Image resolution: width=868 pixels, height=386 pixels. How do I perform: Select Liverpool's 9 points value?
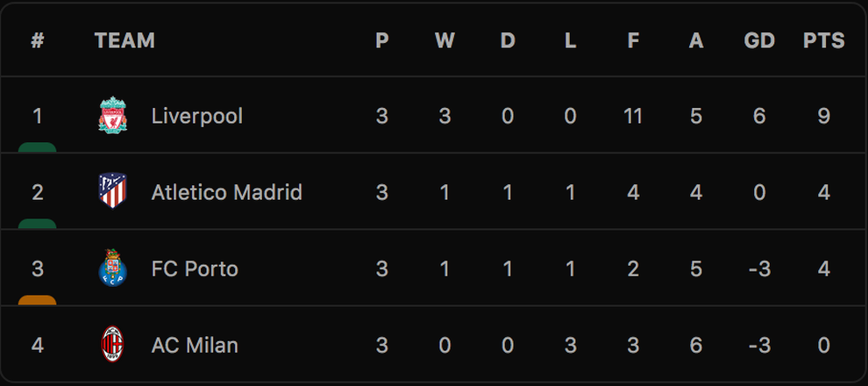click(x=823, y=117)
